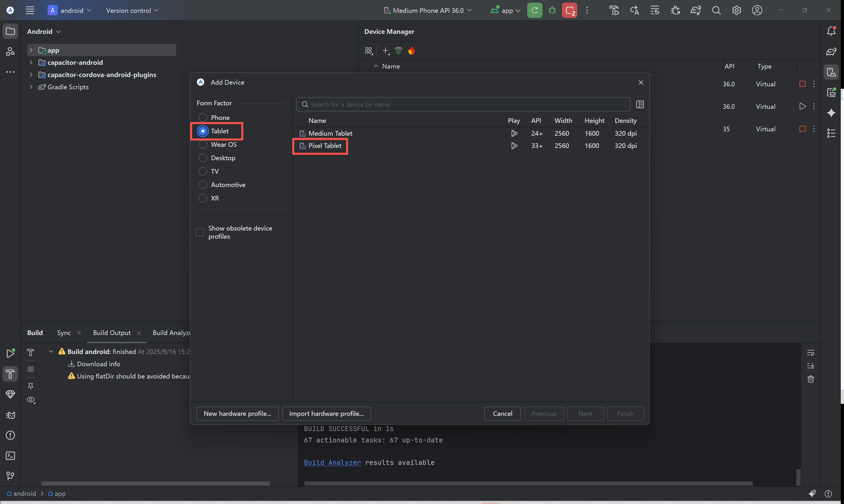The height and width of the screenshot is (504, 844).
Task: Enable Show obsolete device profiles
Action: click(200, 232)
